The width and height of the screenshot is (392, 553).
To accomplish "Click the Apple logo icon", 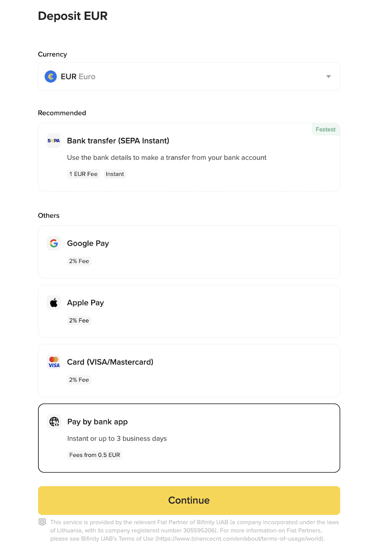I will (x=54, y=303).
